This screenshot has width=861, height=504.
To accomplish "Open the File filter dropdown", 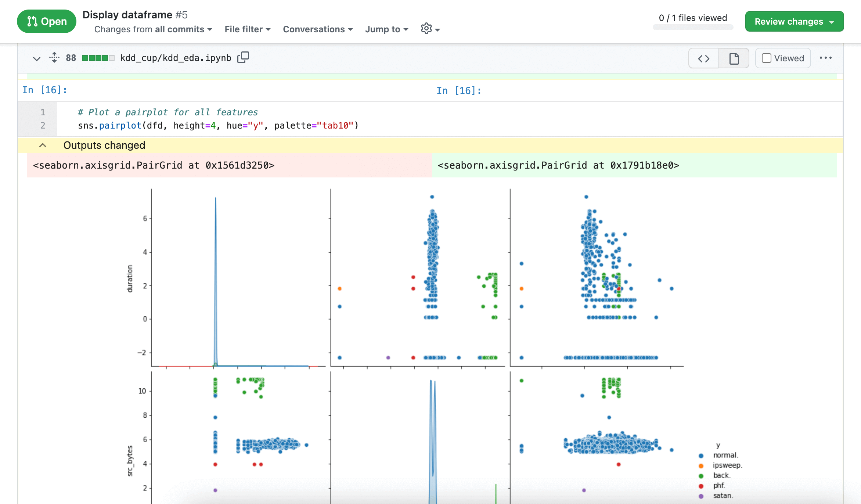I will click(248, 29).
